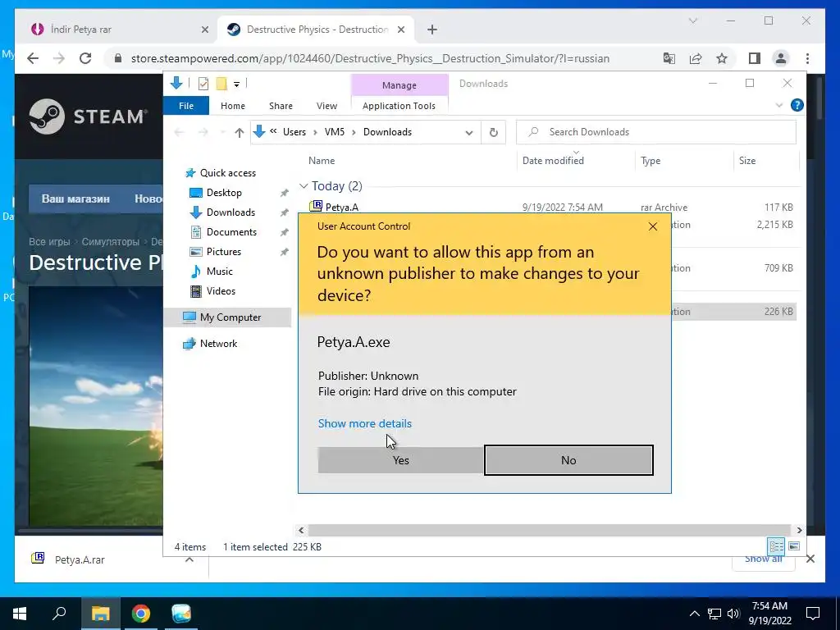Open a new Chrome tab
The width and height of the screenshot is (840, 630).
(x=431, y=30)
